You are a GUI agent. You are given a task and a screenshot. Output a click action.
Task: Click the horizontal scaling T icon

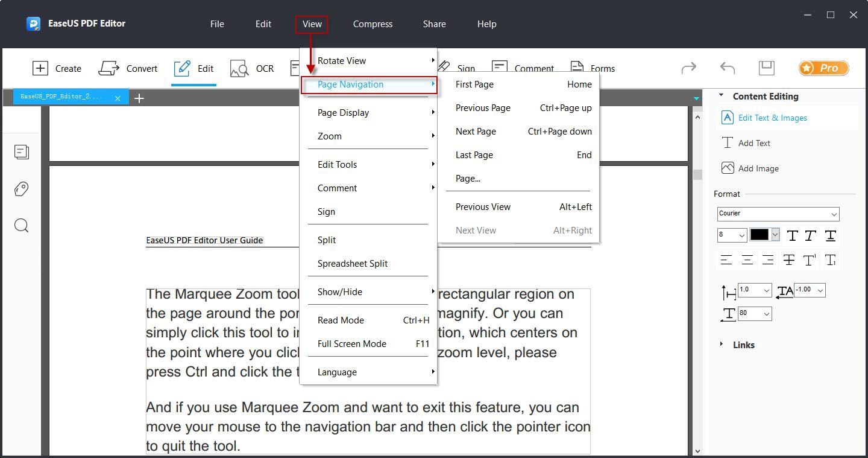pyautogui.click(x=729, y=314)
